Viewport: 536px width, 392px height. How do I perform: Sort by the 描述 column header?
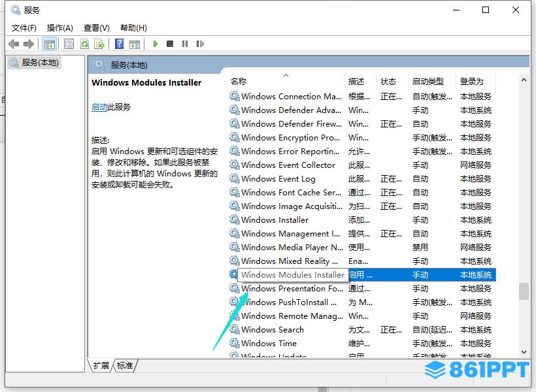[x=360, y=81]
